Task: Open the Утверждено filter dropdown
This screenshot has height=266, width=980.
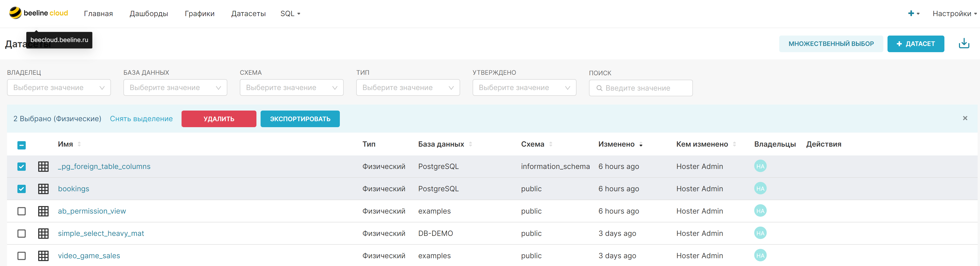Action: (x=525, y=87)
